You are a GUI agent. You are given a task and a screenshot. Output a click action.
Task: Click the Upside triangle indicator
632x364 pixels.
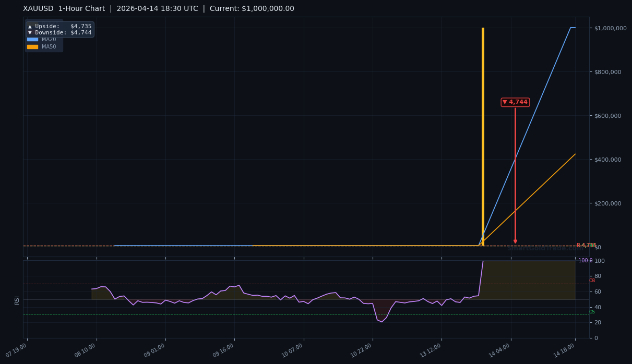(x=30, y=26)
